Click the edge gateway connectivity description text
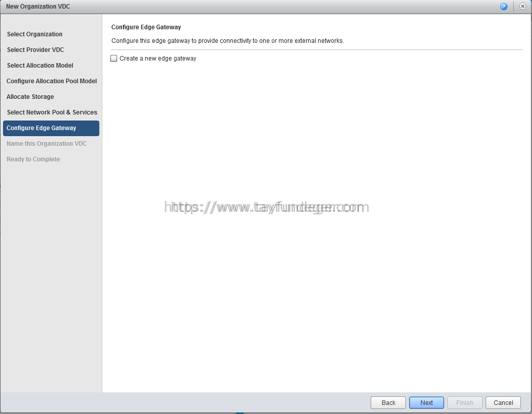Viewport: 532px width, 414px height. point(227,41)
